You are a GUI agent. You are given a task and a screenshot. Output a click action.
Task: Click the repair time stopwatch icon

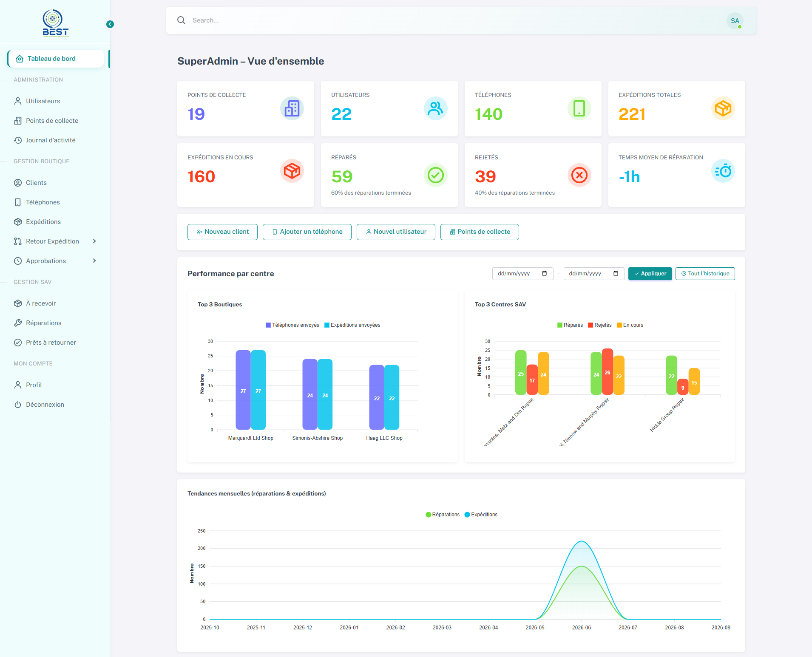[x=723, y=171]
